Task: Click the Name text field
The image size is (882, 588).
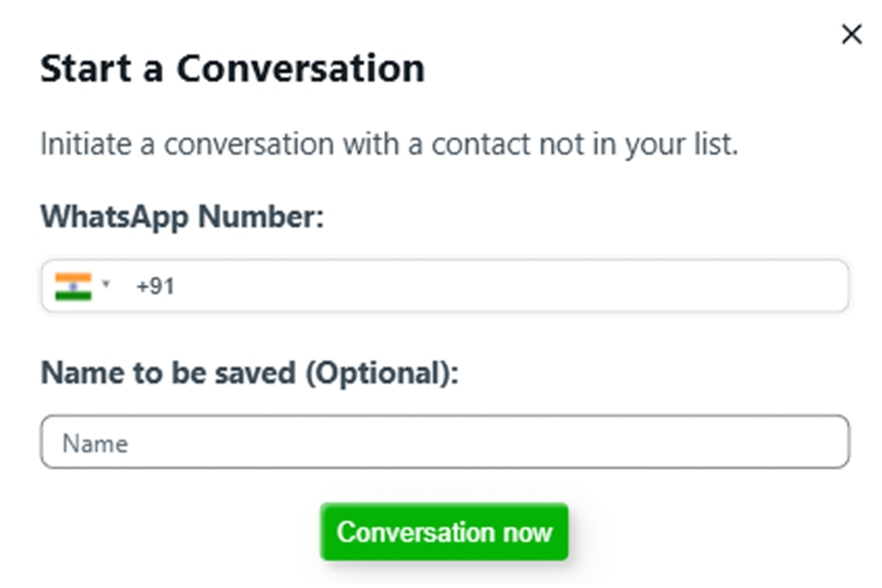Action: [445, 443]
